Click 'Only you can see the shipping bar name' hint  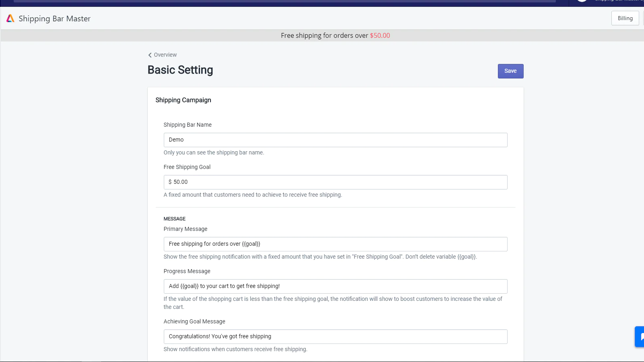214,152
